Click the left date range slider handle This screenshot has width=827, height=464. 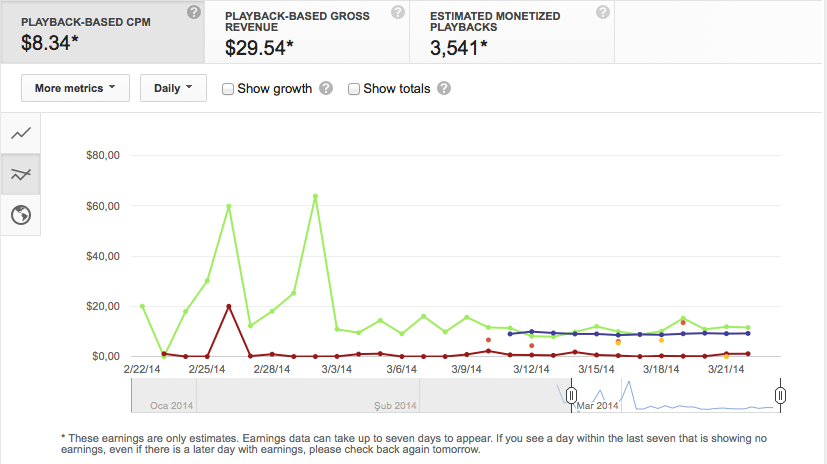[x=571, y=395]
